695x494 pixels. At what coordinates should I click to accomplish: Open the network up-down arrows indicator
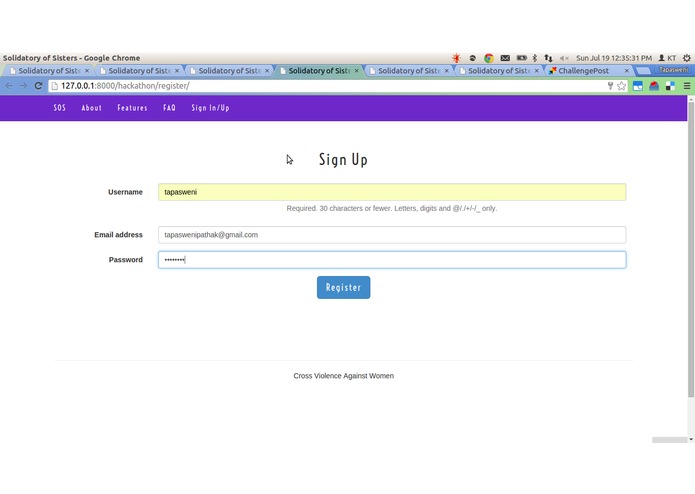coord(548,58)
